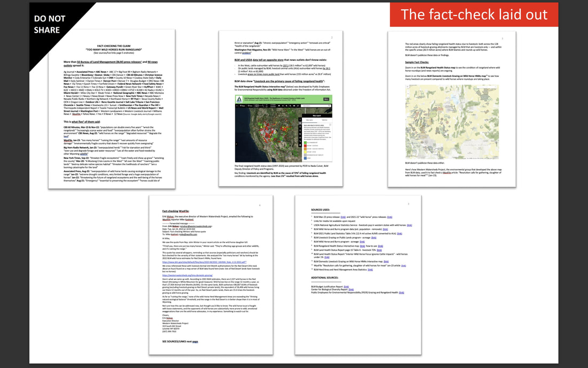Image resolution: width=588 pixels, height=368 pixels.
Task: Open the USDA National Agricultural Statistics Service link
Action: coord(409,225)
